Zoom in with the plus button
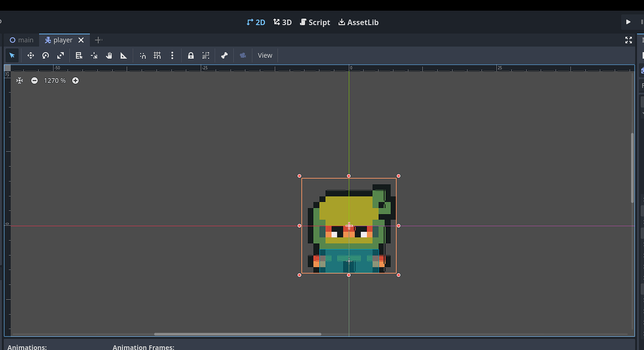Viewport: 644px width, 350px height. [75, 81]
